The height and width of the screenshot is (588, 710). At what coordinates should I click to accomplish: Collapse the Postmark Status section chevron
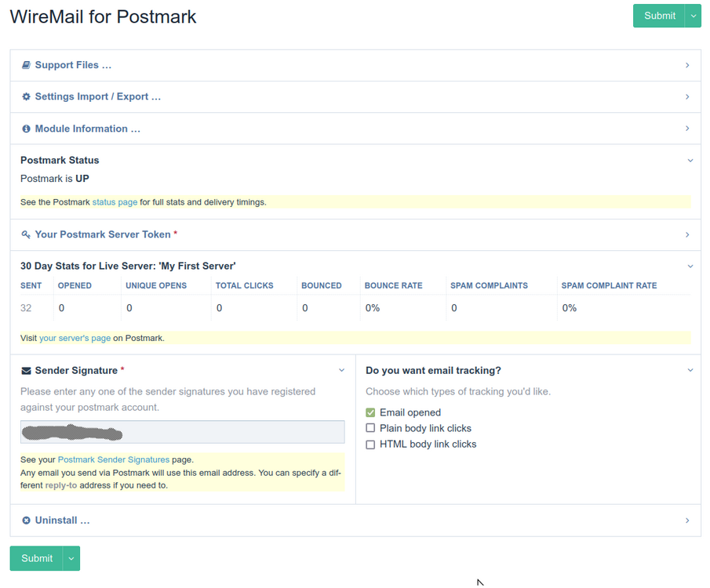pos(690,161)
